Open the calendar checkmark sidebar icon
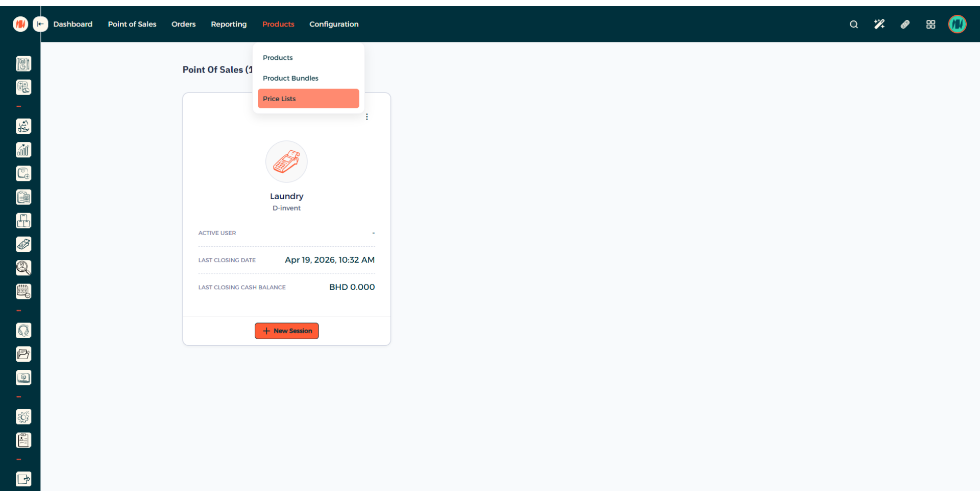This screenshot has height=491, width=980. tap(23, 292)
